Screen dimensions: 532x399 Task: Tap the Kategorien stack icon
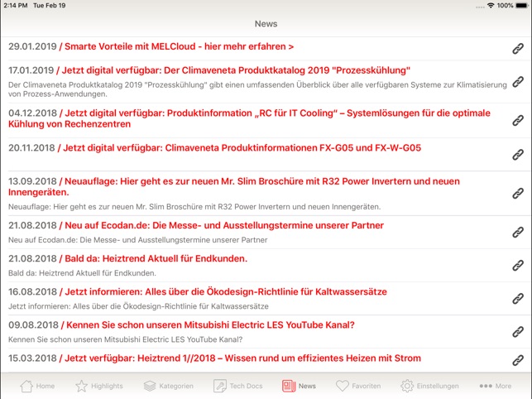click(150, 386)
